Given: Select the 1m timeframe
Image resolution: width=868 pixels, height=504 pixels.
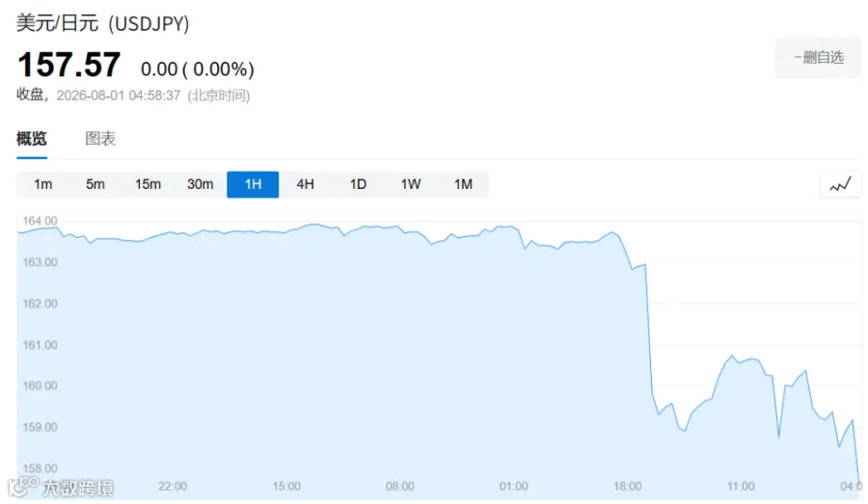Looking at the screenshot, I should tap(42, 184).
